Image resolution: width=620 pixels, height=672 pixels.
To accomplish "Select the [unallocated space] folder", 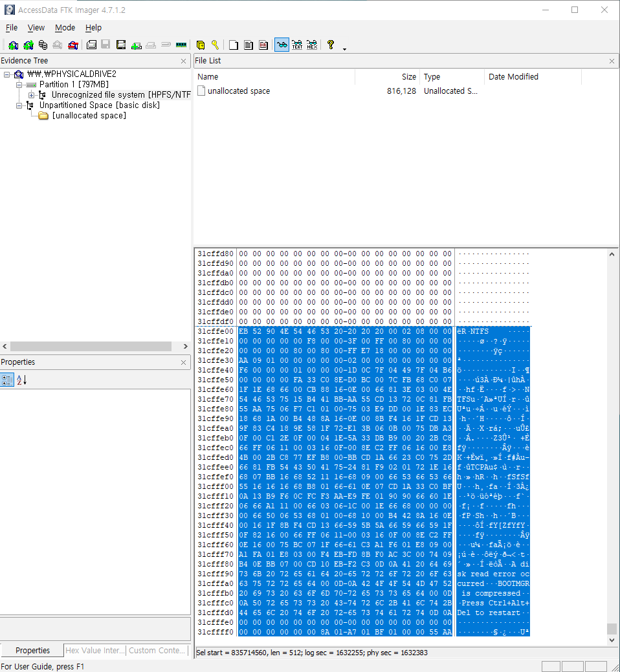I will pos(89,115).
